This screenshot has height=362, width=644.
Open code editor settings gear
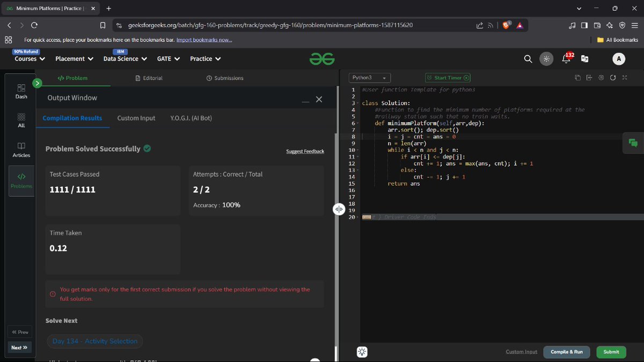pos(601,78)
